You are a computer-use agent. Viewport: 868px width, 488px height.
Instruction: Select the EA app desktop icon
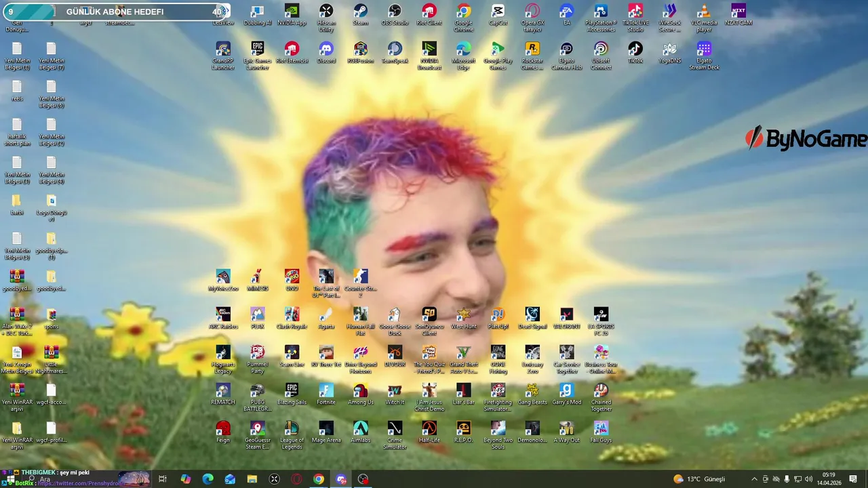(x=566, y=15)
